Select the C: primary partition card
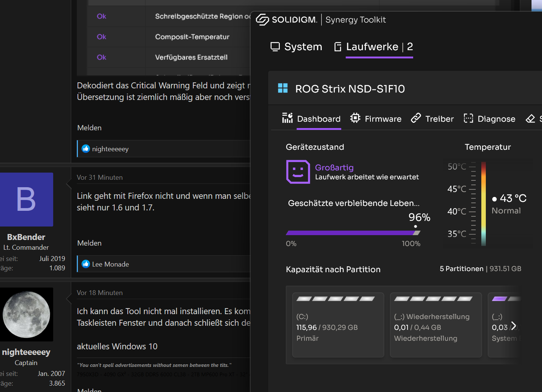This screenshot has width=542, height=392. (338, 325)
